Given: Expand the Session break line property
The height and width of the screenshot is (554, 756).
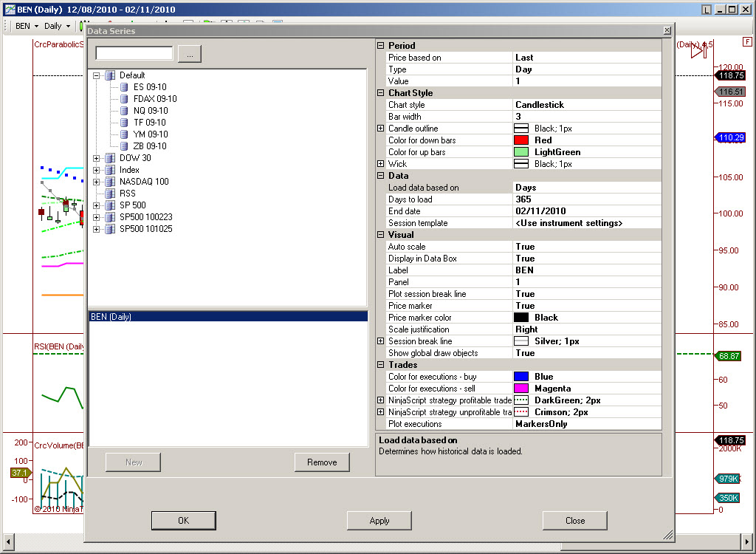Looking at the screenshot, I should click(380, 341).
